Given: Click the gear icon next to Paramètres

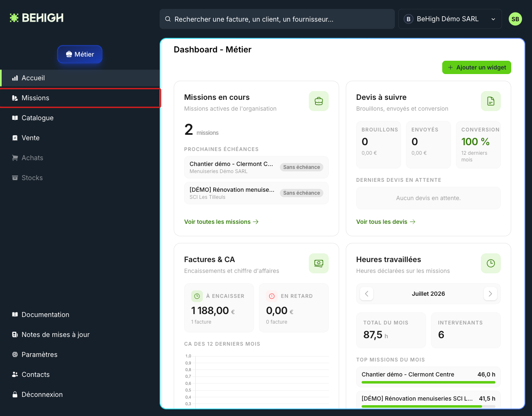Looking at the screenshot, I should pyautogui.click(x=15, y=355).
